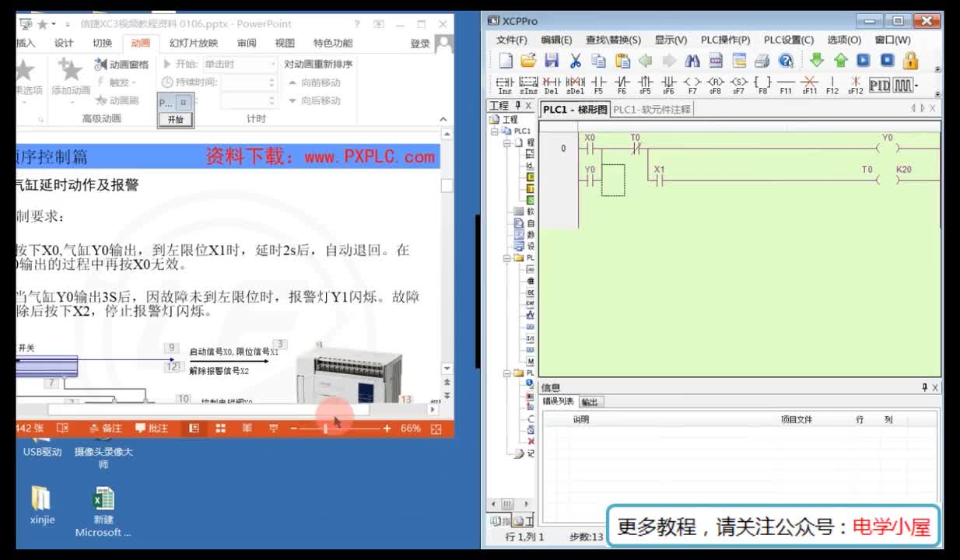The height and width of the screenshot is (560, 960).
Task: Open 窗口(W) menu
Action: pyautogui.click(x=892, y=40)
